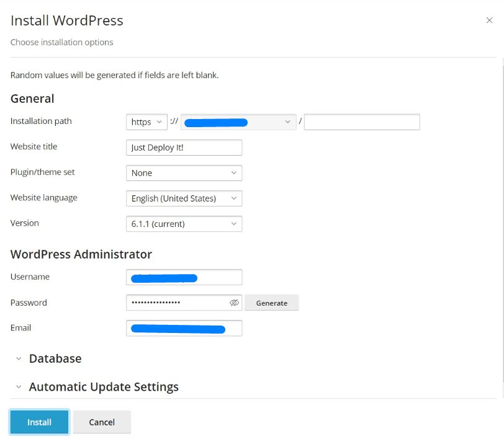Click the installation path subdirectory field
Image resolution: width=504 pixels, height=439 pixels.
tap(362, 122)
